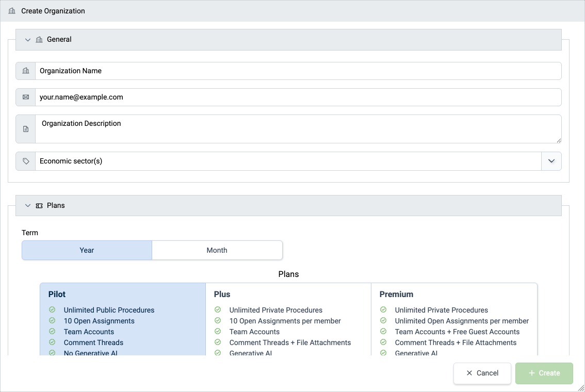Open the Economic sector(s) dropdown arrow
Image resolution: width=585 pixels, height=392 pixels.
click(551, 161)
